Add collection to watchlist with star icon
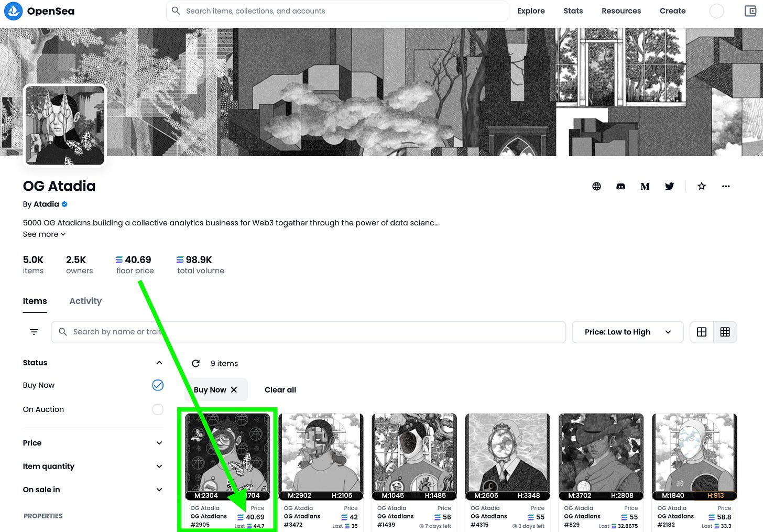The width and height of the screenshot is (763, 532). tap(702, 186)
